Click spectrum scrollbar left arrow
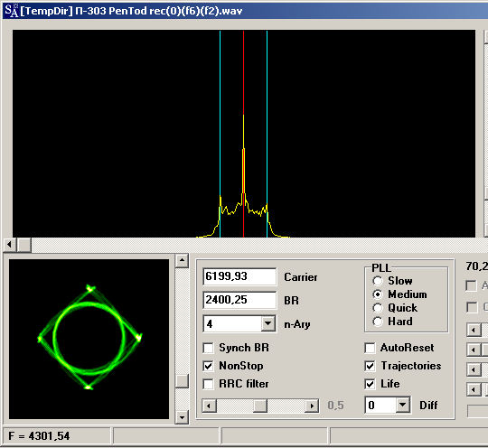Viewport: 488px width, 448px height. click(x=9, y=245)
